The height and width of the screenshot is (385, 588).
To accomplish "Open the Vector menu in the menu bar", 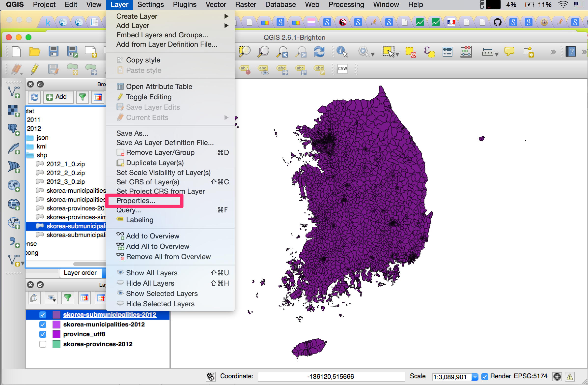I will click(216, 4).
